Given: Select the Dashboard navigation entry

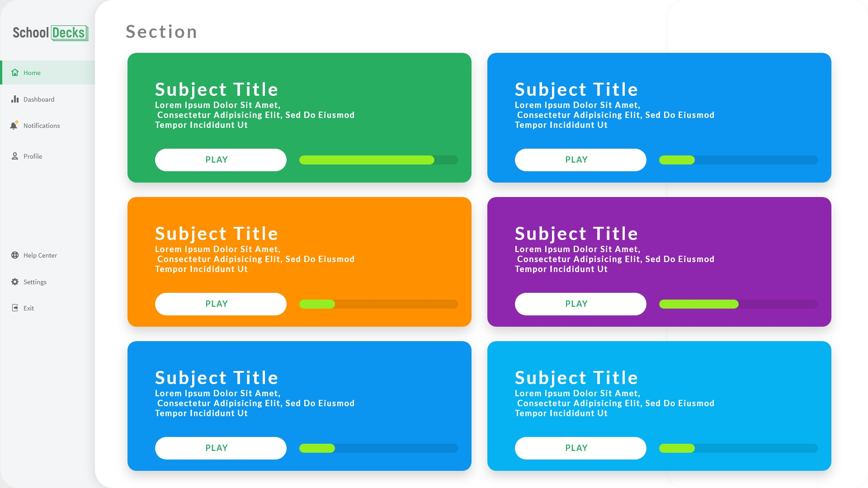Looking at the screenshot, I should [x=39, y=99].
